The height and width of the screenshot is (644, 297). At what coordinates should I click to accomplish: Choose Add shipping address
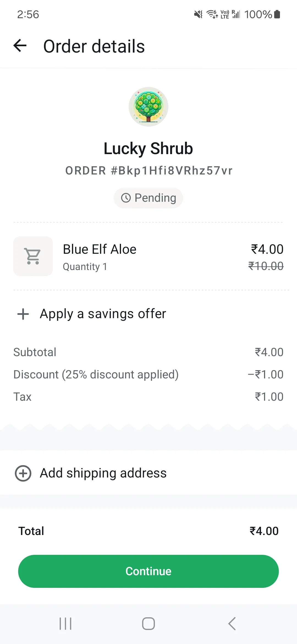click(103, 473)
